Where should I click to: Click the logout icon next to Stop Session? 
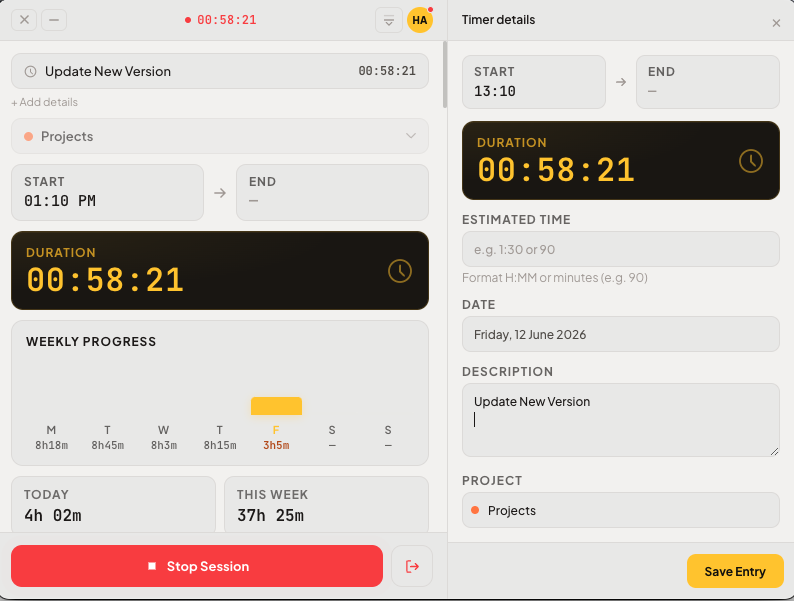tap(412, 566)
